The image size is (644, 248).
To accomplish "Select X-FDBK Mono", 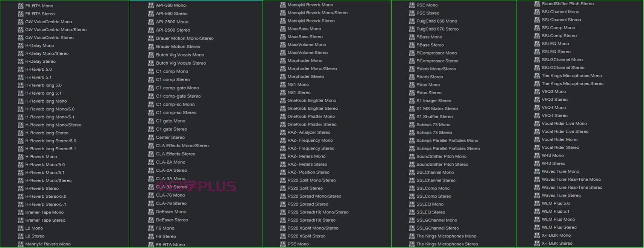I will pyautogui.click(x=556, y=235).
